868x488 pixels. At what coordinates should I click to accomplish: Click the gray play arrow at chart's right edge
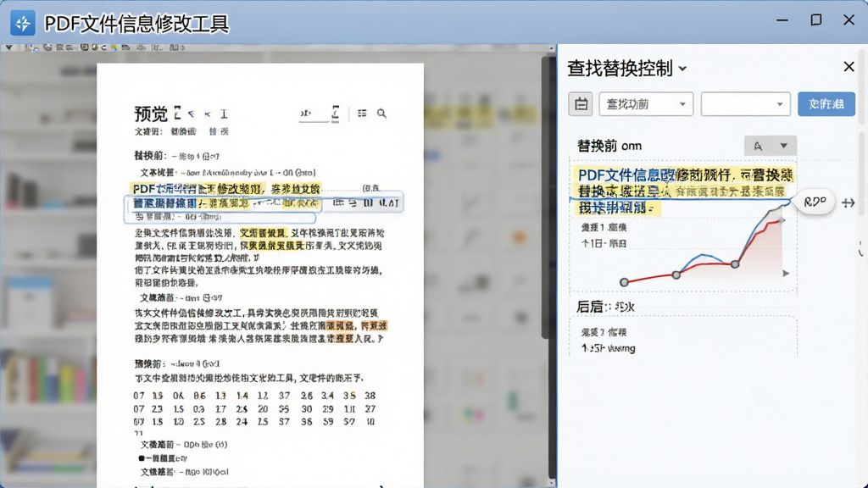tap(786, 274)
